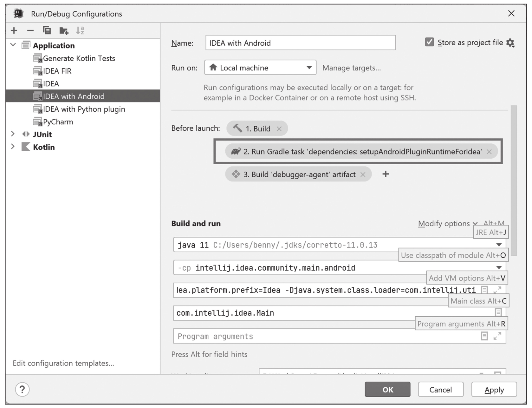Open VM options text list icon
Viewport: 532px width, 408px height.
484,290
